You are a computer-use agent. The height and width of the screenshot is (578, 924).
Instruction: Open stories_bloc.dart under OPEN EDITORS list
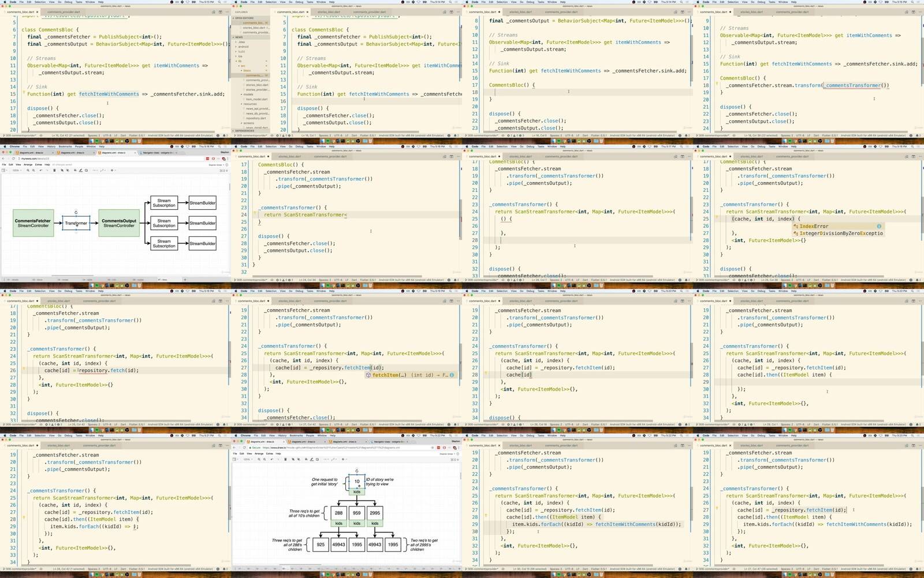point(255,28)
